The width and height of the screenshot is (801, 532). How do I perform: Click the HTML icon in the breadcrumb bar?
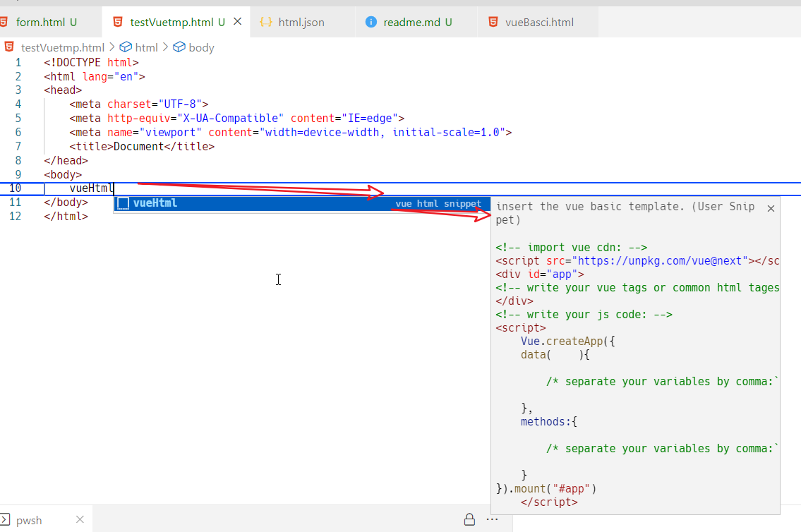pos(8,47)
